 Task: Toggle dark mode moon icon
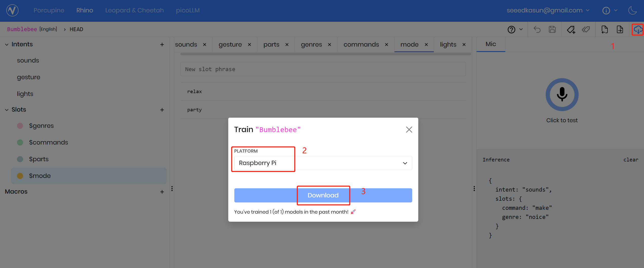coord(632,10)
